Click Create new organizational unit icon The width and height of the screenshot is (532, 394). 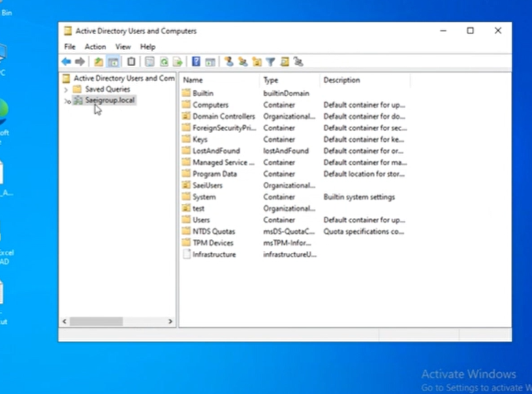click(257, 62)
